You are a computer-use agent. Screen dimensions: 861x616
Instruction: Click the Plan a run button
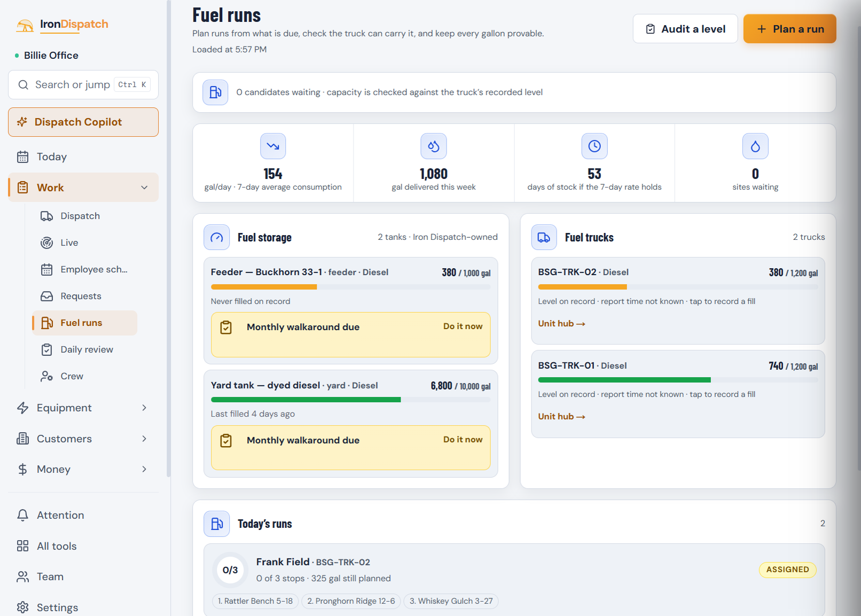pos(790,29)
